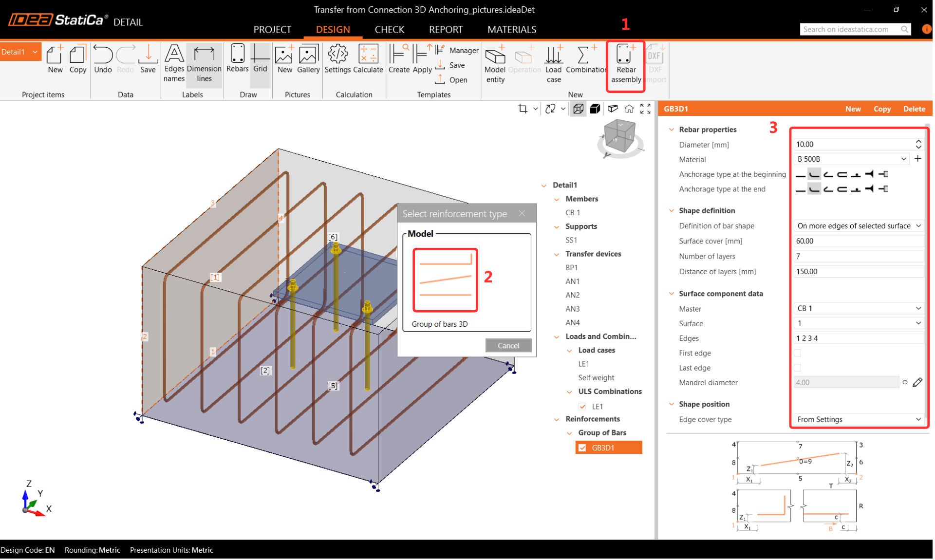Click the Calculate icon
This screenshot has width=935, height=560.
tap(368, 55)
